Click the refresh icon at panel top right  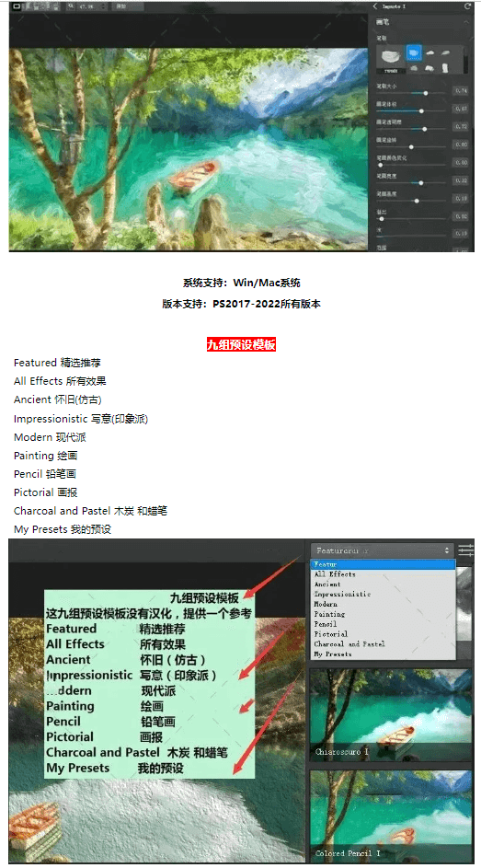pyautogui.click(x=468, y=6)
